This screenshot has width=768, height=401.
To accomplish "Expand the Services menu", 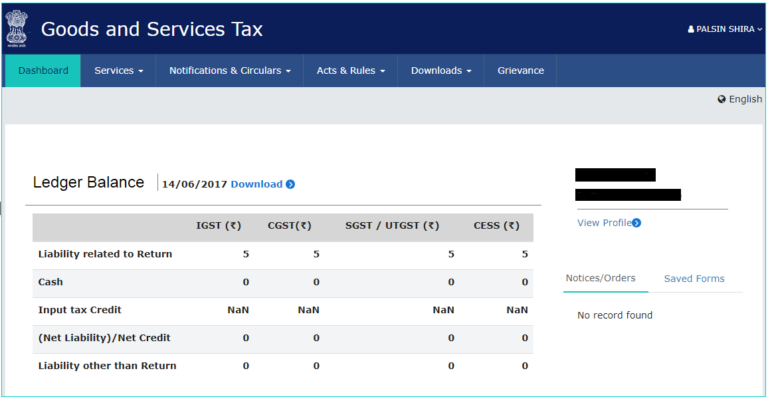I will [x=118, y=71].
